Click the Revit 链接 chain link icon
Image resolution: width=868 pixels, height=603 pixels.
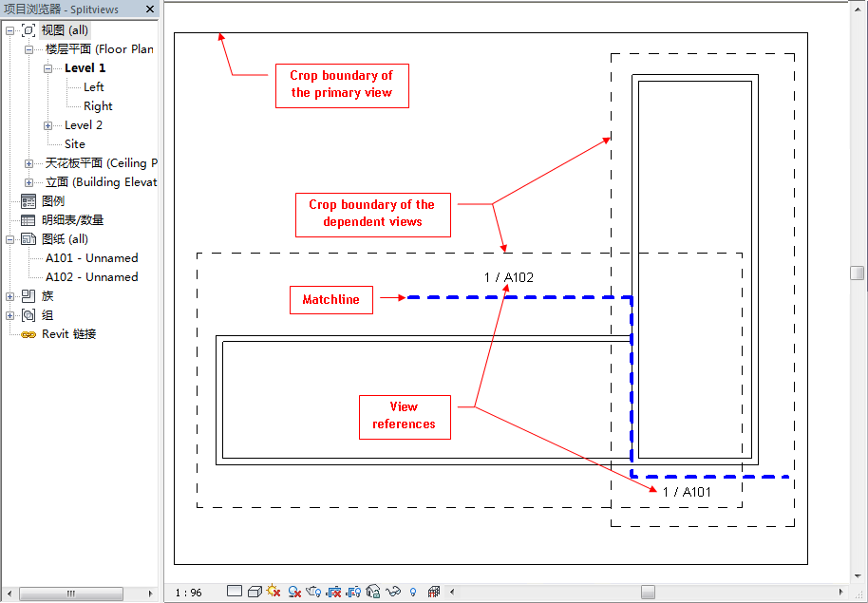click(28, 334)
